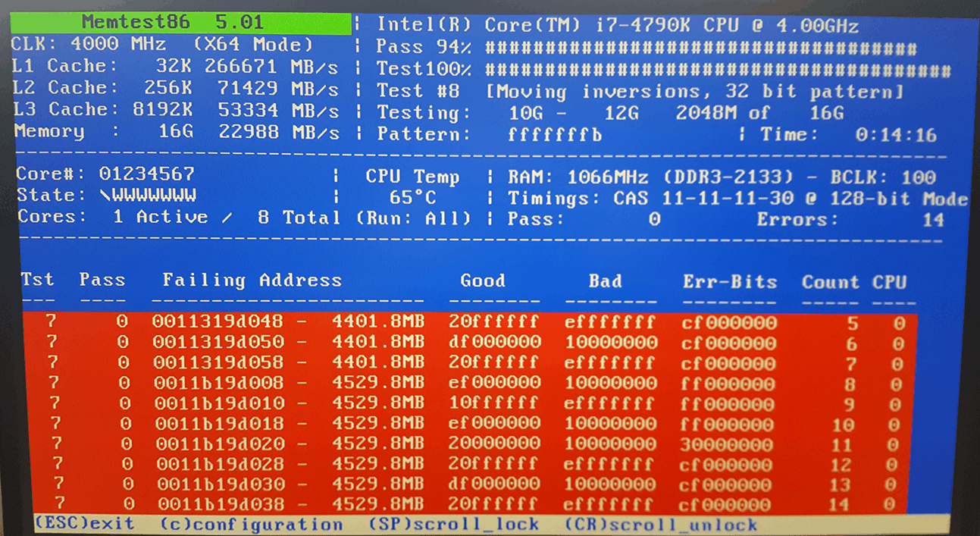Screen dimensions: 980x536
Task: Click the L3 Cache speed 53334 MB/s
Action: pos(277,110)
